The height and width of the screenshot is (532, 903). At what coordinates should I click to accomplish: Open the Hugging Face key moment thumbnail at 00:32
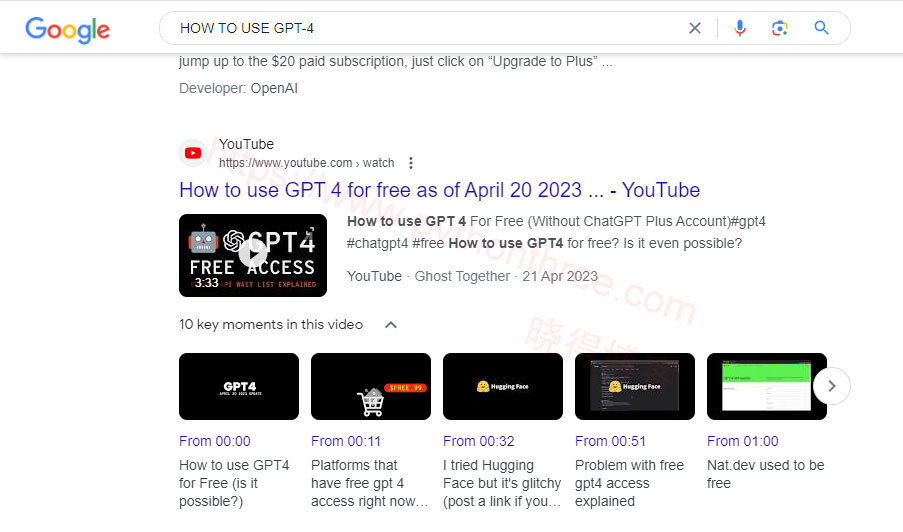pyautogui.click(x=503, y=386)
